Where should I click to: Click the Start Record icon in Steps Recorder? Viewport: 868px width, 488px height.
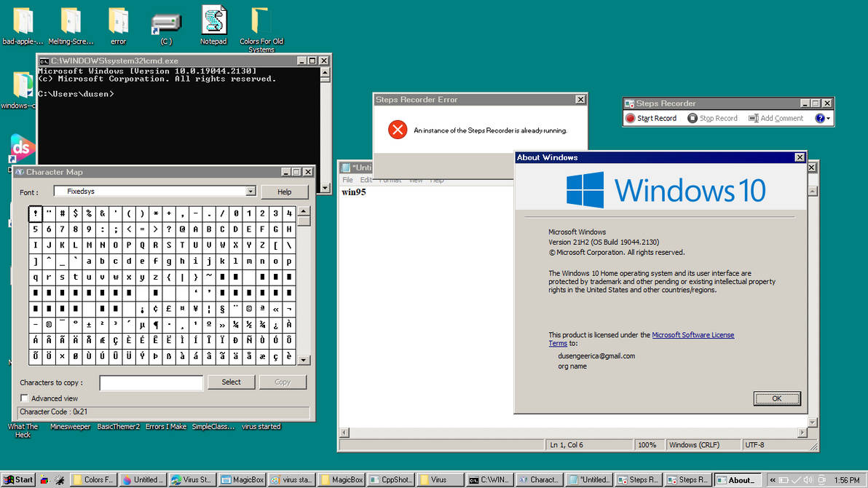(630, 118)
